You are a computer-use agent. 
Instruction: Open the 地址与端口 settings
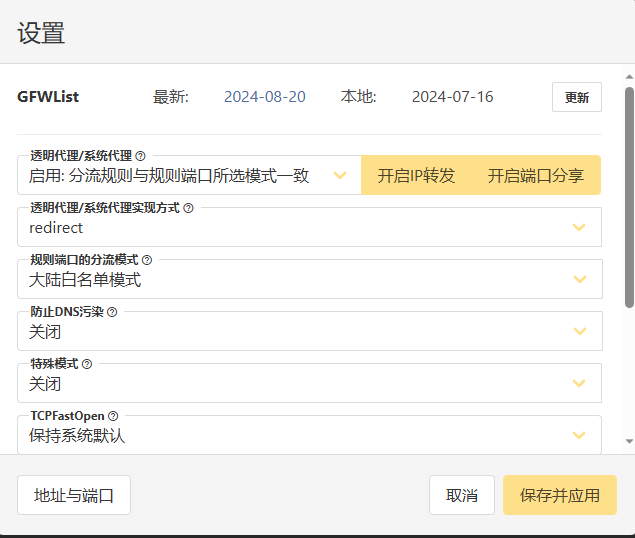[74, 495]
